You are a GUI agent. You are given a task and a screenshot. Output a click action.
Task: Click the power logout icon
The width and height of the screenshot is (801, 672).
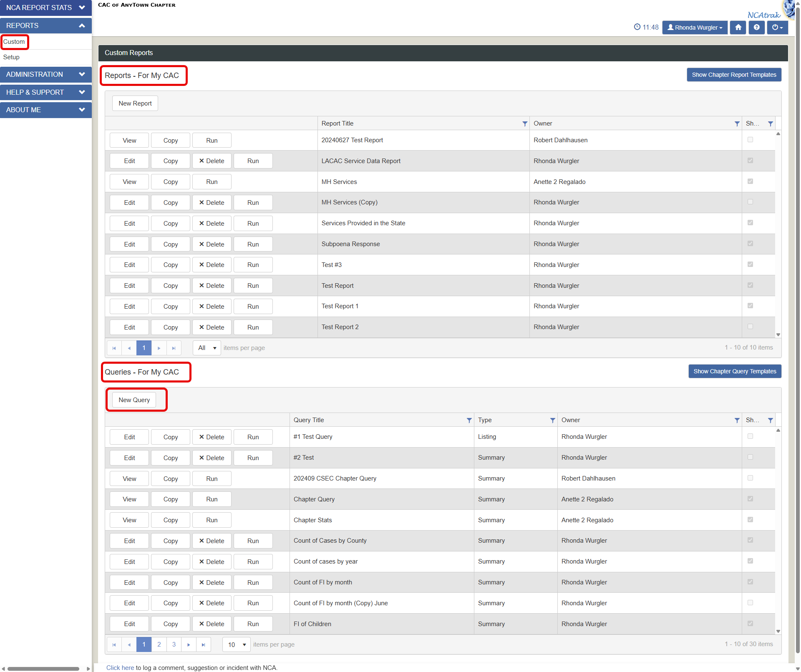[777, 28]
